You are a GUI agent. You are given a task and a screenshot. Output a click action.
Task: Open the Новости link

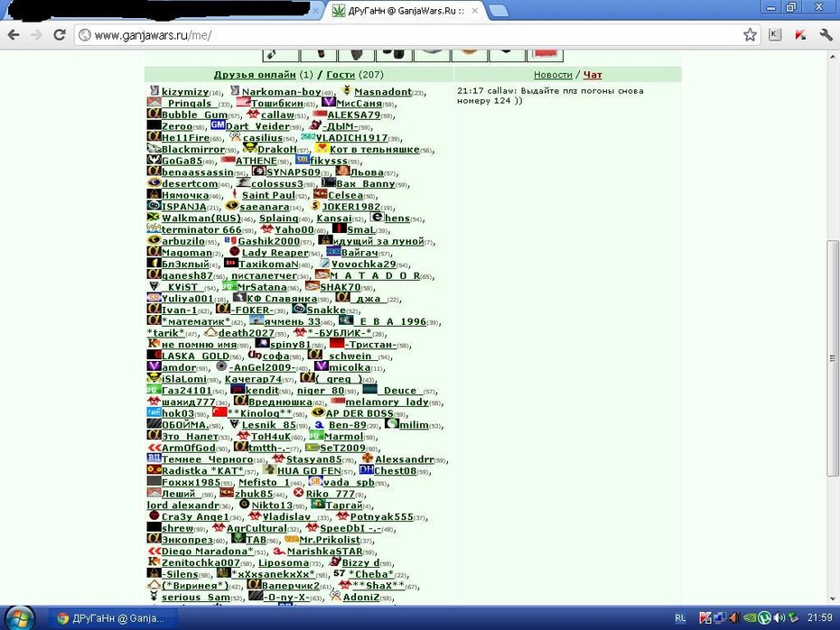tap(553, 74)
